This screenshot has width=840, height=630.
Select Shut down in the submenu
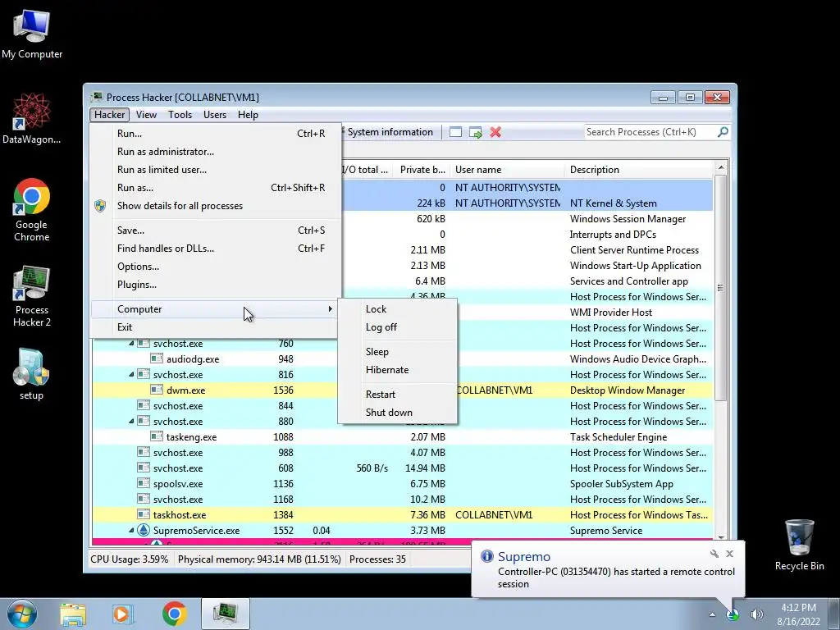[397, 413]
